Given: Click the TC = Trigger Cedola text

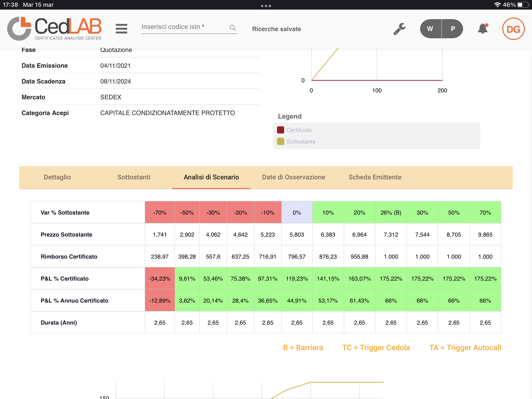Looking at the screenshot, I should [376, 348].
